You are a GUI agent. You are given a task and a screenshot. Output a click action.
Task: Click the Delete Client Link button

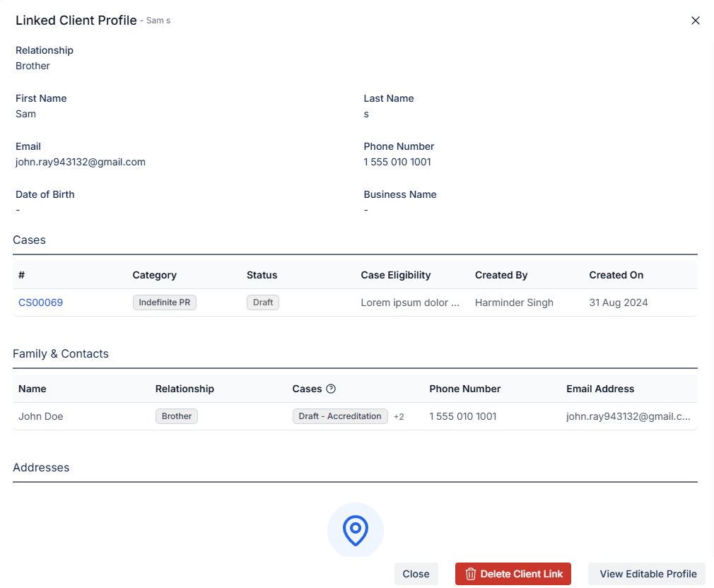(513, 574)
